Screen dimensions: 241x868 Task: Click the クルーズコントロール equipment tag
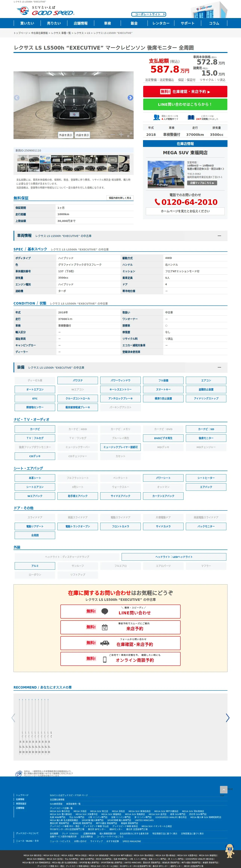78,398
